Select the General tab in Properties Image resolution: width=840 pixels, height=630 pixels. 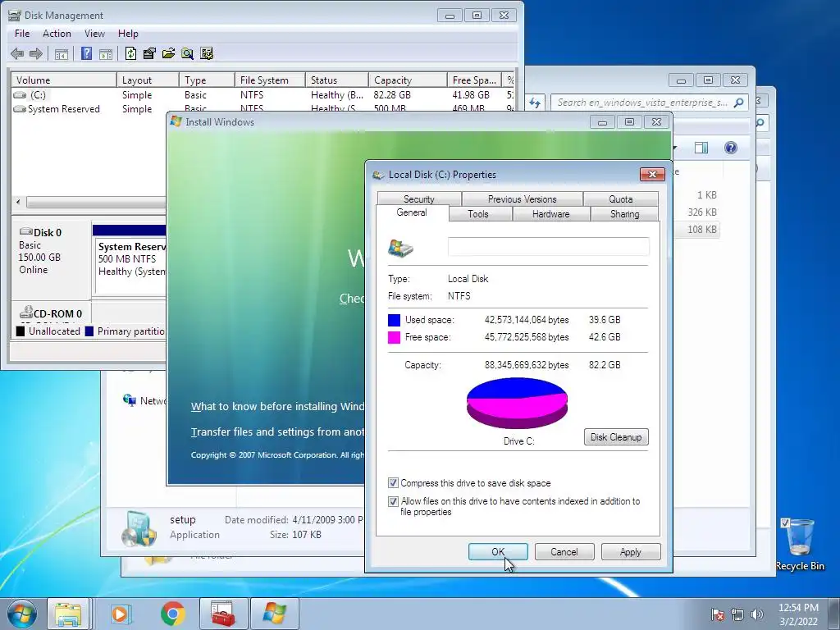[412, 212]
